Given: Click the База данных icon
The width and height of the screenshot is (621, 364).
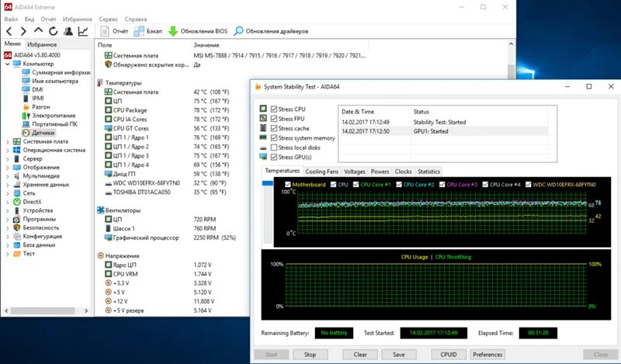Looking at the screenshot, I should [16, 245].
